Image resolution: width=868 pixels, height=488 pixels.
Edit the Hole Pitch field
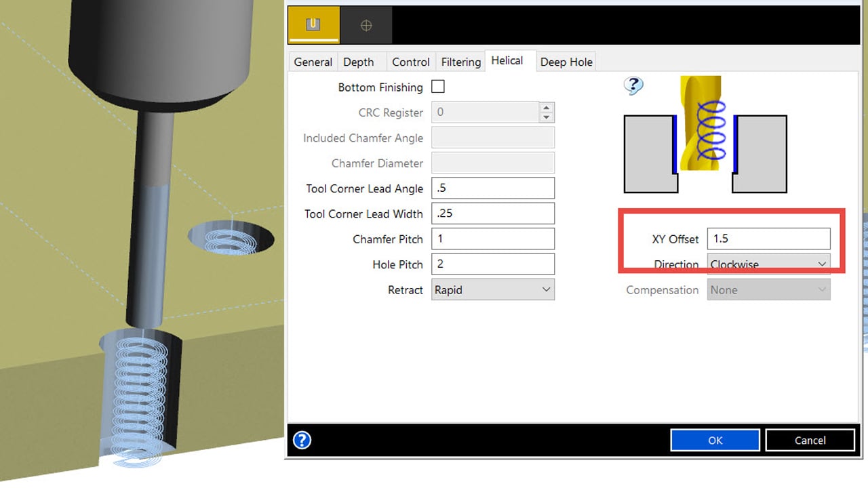point(492,264)
